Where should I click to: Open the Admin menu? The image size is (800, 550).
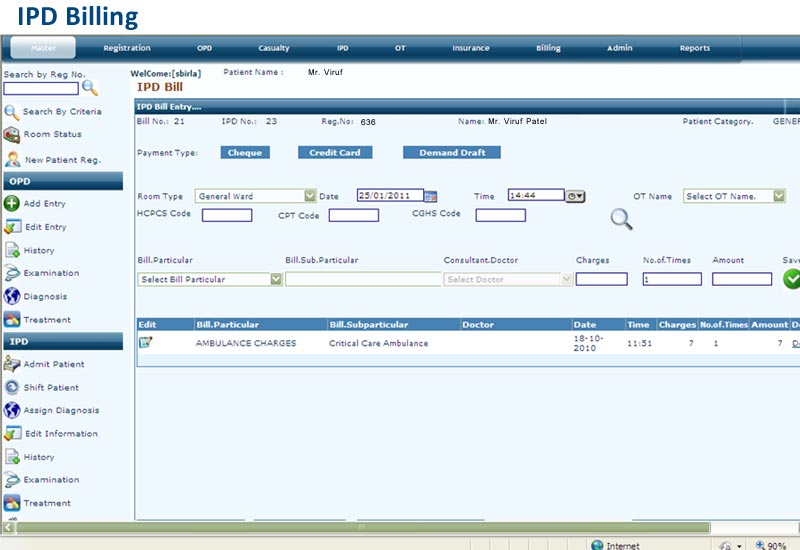(620, 48)
